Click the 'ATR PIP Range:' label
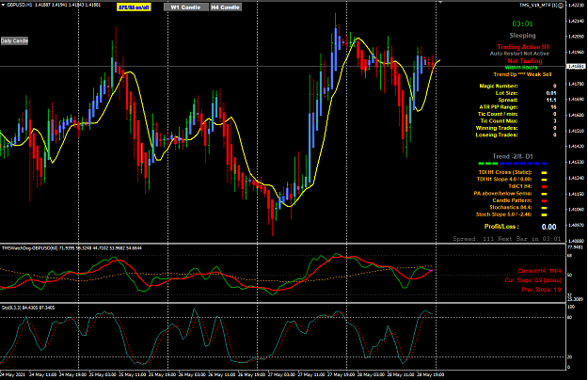This screenshot has height=380, width=588. click(499, 107)
